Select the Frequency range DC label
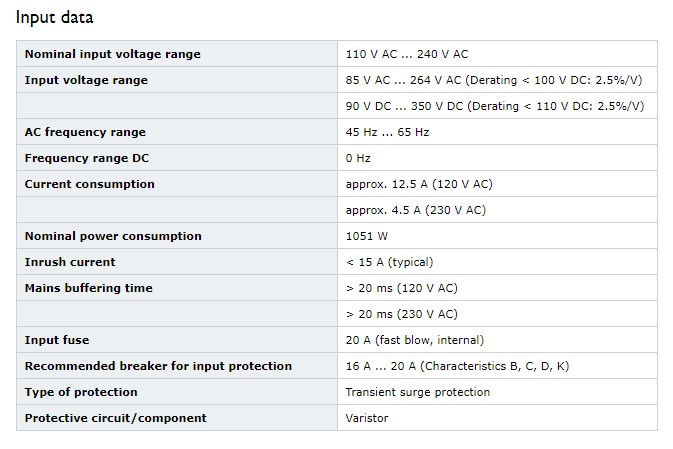673x449 pixels. click(x=87, y=158)
